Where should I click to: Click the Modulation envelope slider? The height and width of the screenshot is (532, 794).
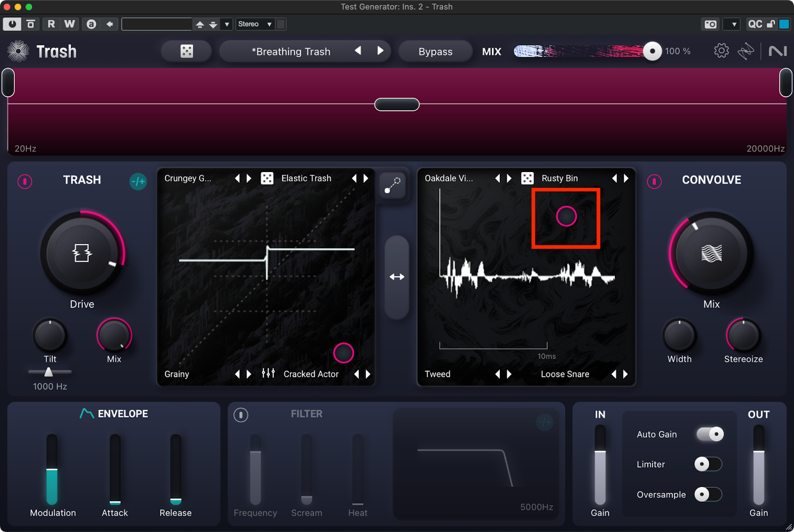(52, 469)
